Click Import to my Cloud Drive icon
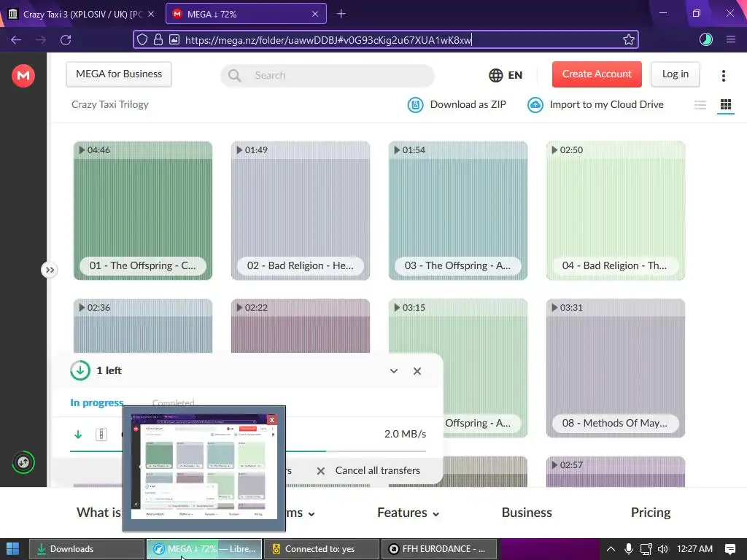 (x=535, y=105)
